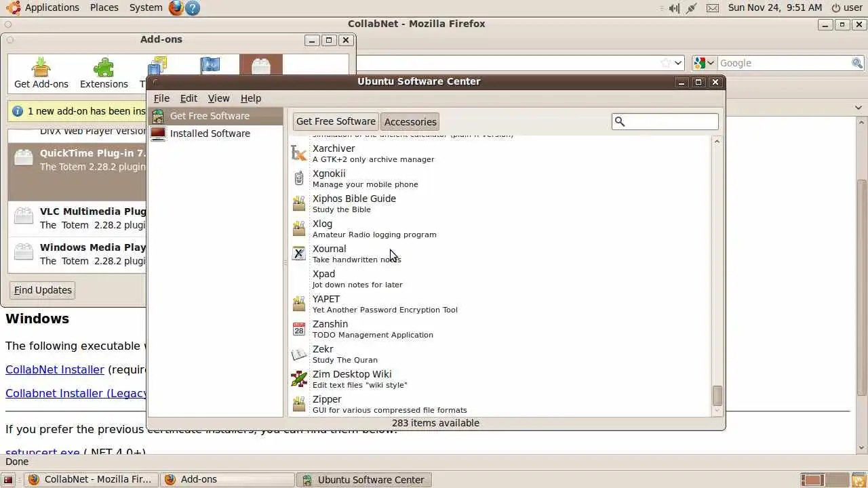The image size is (868, 488).
Task: Click the YAPET package icon
Action: click(x=298, y=304)
